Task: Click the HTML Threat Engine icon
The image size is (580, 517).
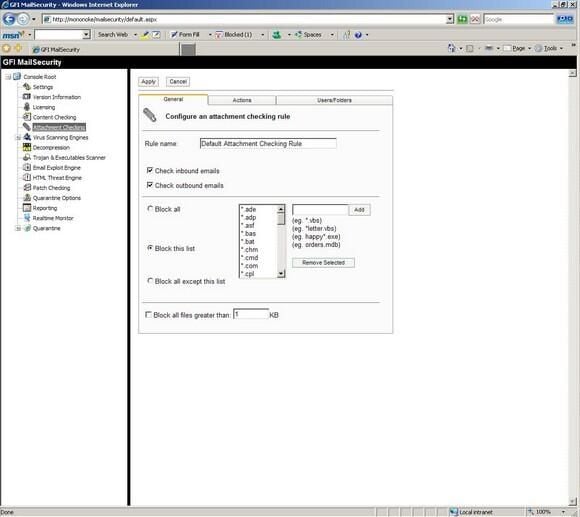Action: pyautogui.click(x=27, y=178)
